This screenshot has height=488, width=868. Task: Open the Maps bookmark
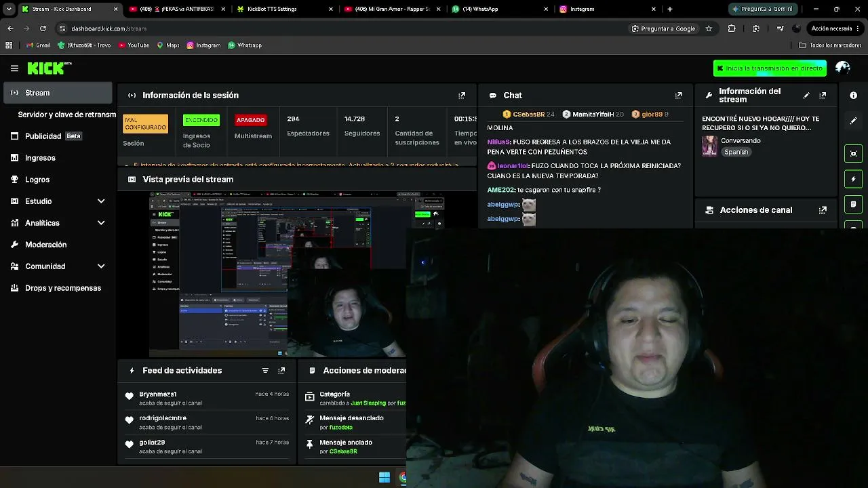tap(168, 45)
